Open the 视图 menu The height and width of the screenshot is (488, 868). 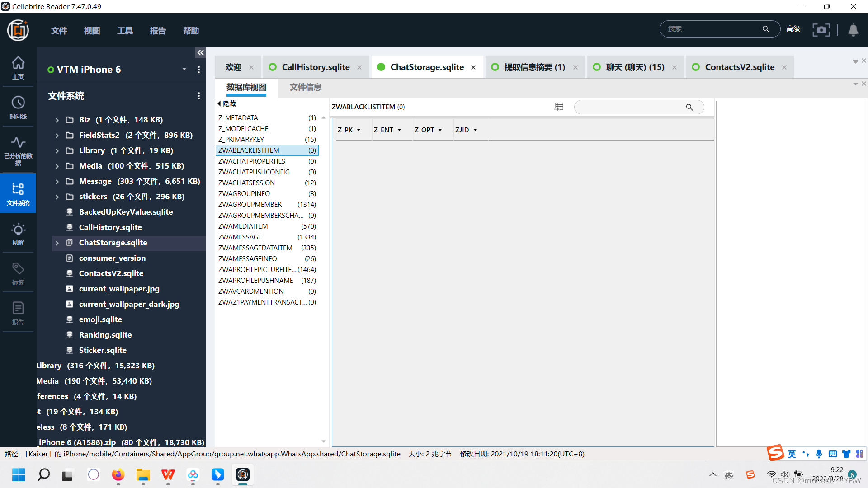click(x=92, y=31)
